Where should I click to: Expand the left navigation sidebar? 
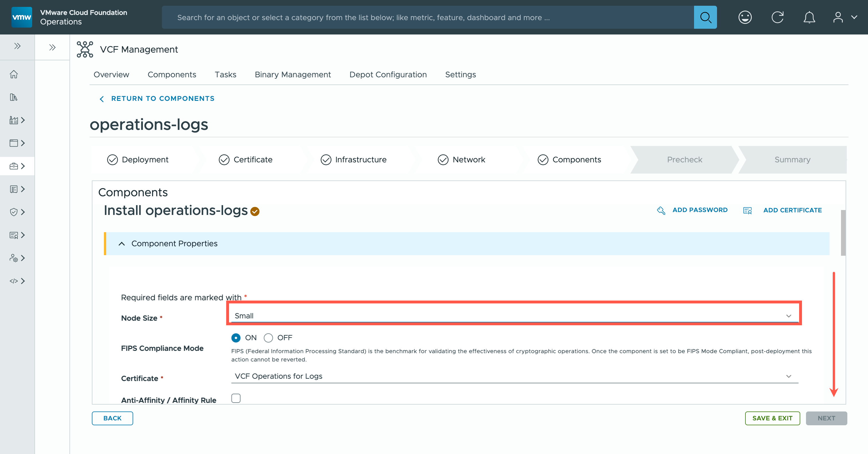[17, 46]
